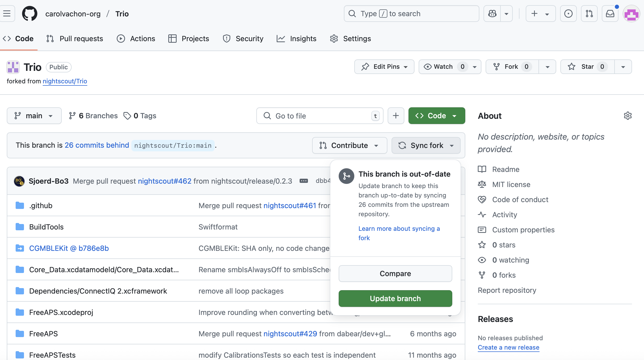Expand commit message ellipsis button
The image size is (644, 360).
coord(304,181)
